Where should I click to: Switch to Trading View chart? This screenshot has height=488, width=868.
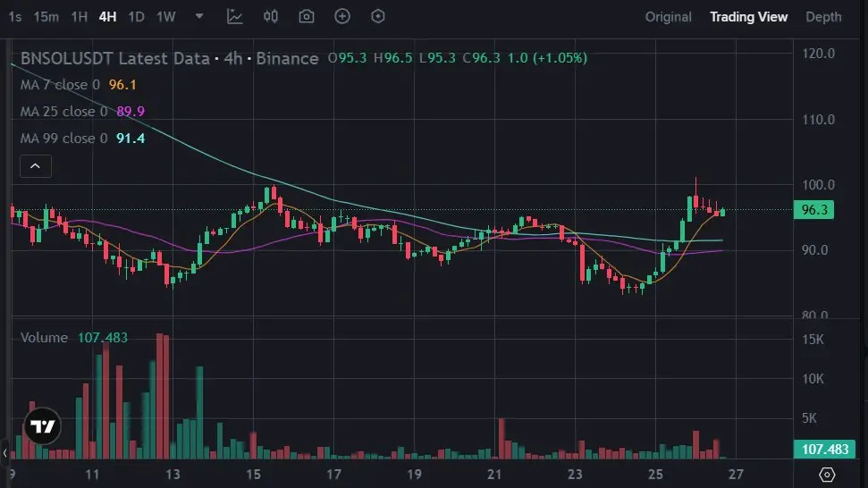(x=748, y=17)
